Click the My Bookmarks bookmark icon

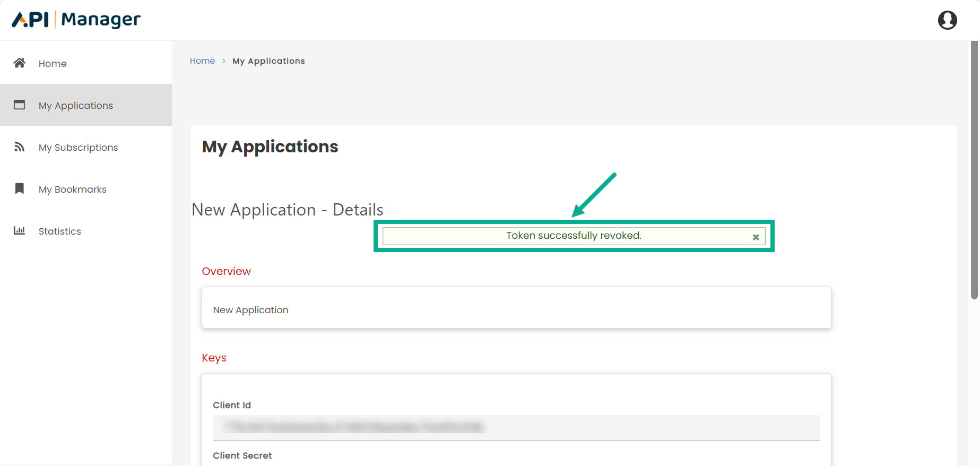(20, 189)
